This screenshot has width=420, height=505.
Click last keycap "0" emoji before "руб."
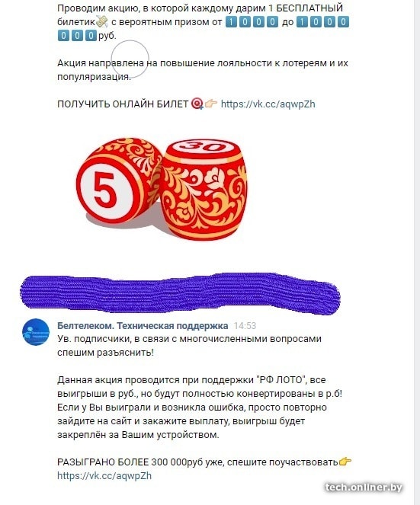[91, 36]
